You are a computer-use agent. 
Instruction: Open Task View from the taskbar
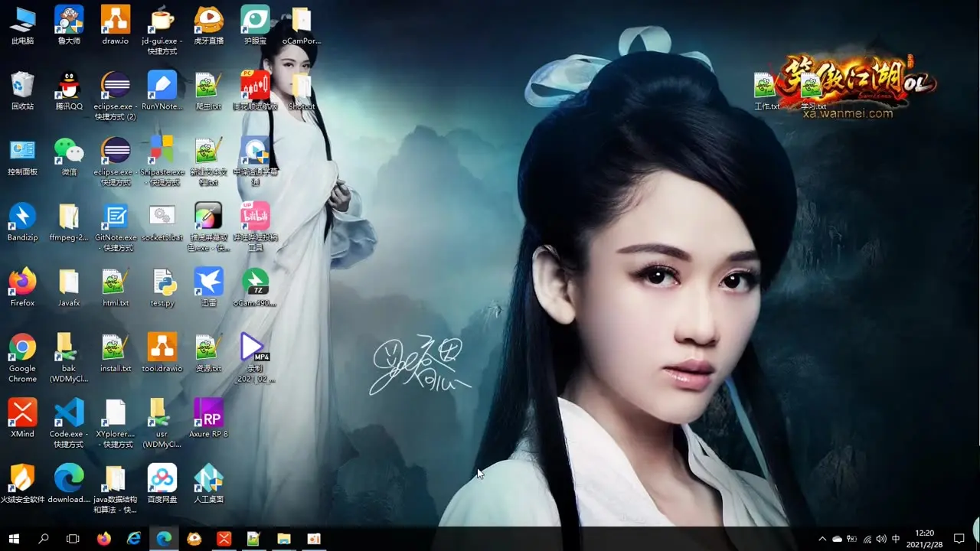pos(73,539)
